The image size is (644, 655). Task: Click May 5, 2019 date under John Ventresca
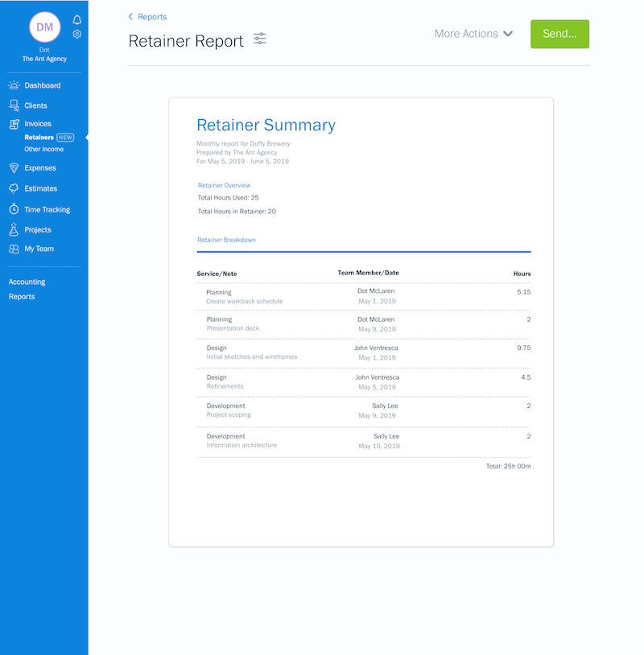pyautogui.click(x=377, y=387)
